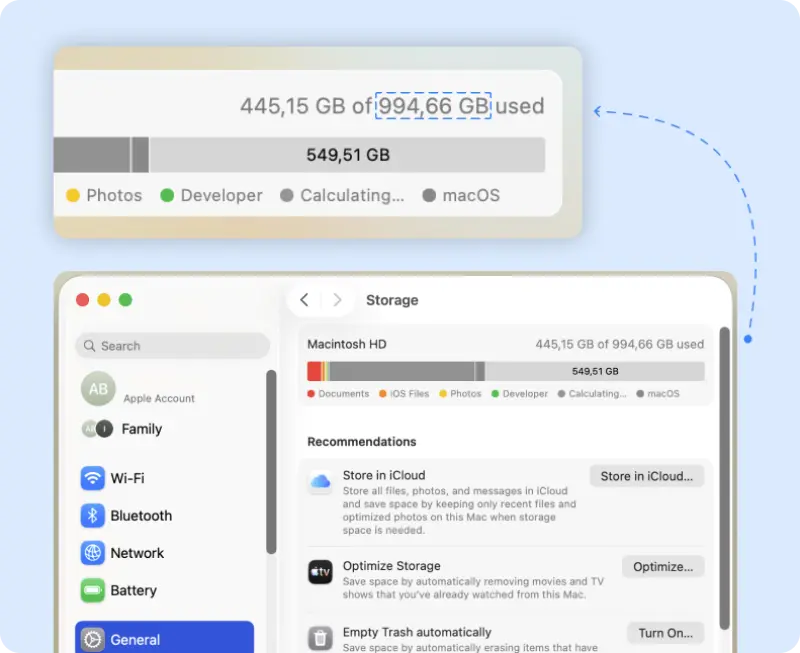Click the sidebar vertical scrollbar
This screenshot has height=653, width=800.
click(271, 462)
